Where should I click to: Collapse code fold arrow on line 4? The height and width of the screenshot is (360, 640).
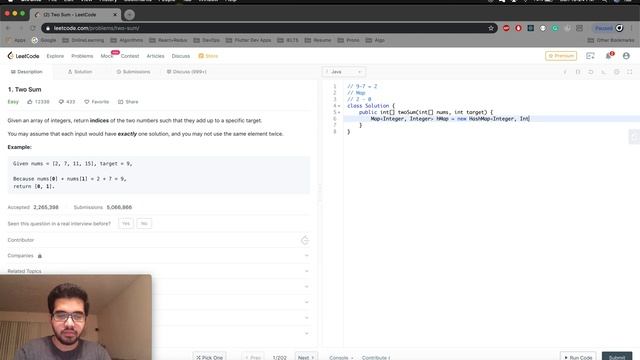(x=339, y=106)
